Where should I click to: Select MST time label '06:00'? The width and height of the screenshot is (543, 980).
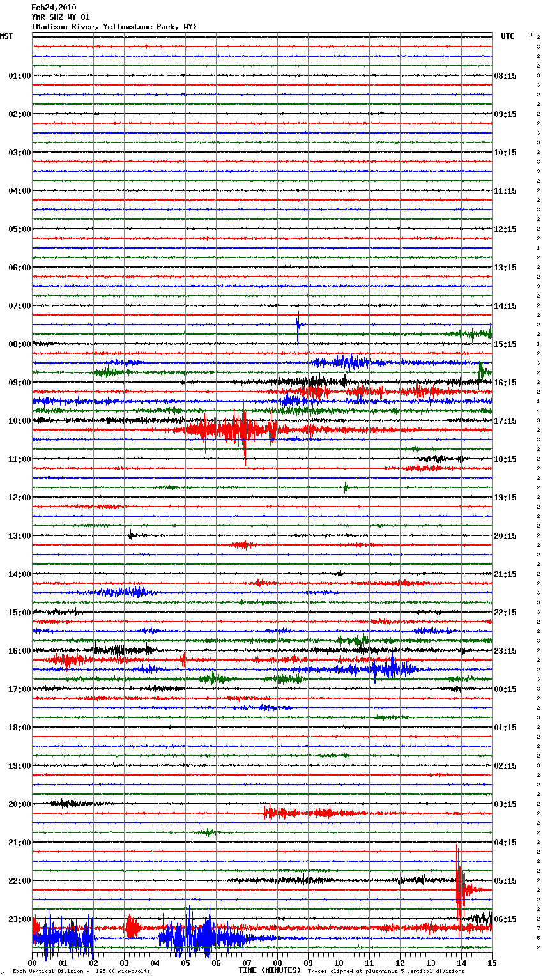(20, 268)
